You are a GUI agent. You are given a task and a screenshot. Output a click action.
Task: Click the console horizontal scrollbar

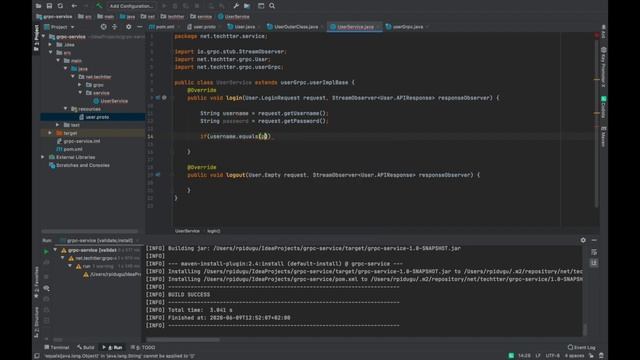coord(183,339)
